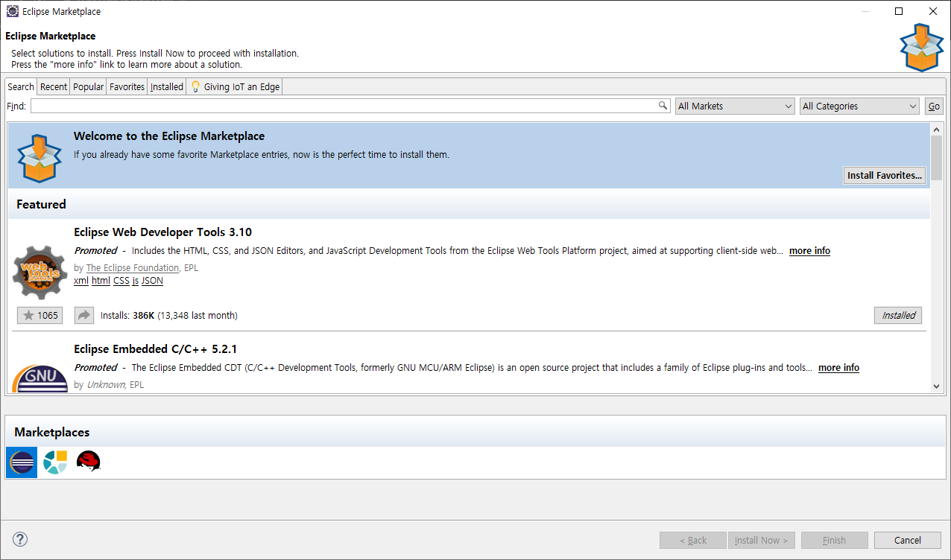Favorite Web Developer Tools via star 1065 button

point(40,315)
